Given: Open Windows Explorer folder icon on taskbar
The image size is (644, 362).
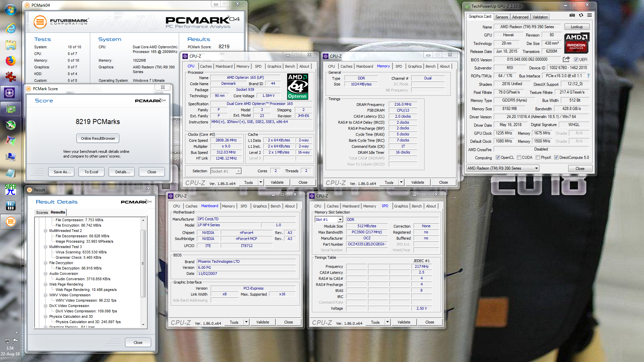Looking at the screenshot, I should [10, 45].
